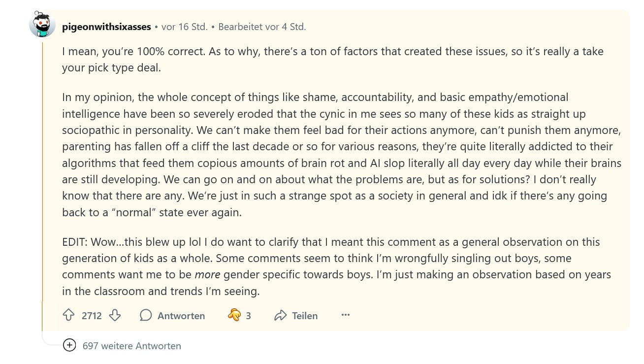Click the "vor 16 Std." timestamp
This screenshot has width=644, height=364.
coord(184,27)
